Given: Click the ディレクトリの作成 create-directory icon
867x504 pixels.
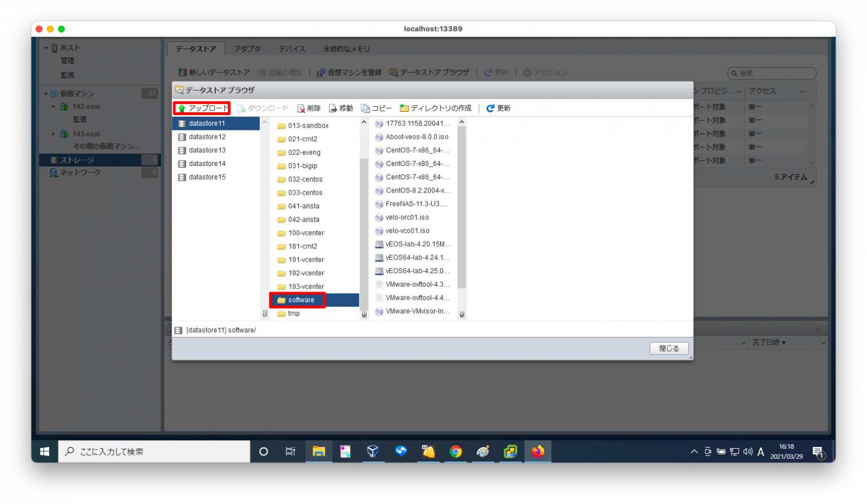Looking at the screenshot, I should [x=404, y=107].
